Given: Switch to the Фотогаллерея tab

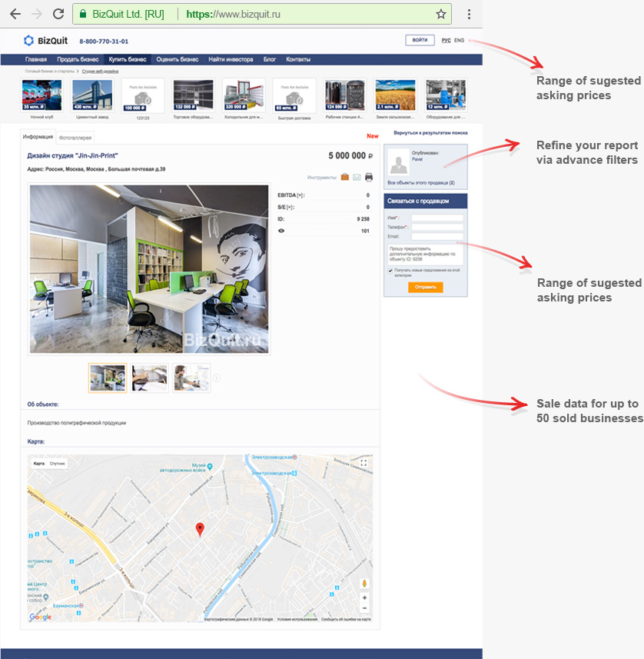Looking at the screenshot, I should (75, 138).
